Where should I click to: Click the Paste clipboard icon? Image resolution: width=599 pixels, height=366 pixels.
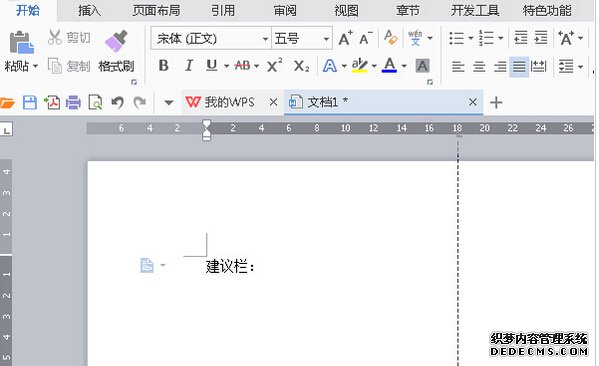pos(21,42)
